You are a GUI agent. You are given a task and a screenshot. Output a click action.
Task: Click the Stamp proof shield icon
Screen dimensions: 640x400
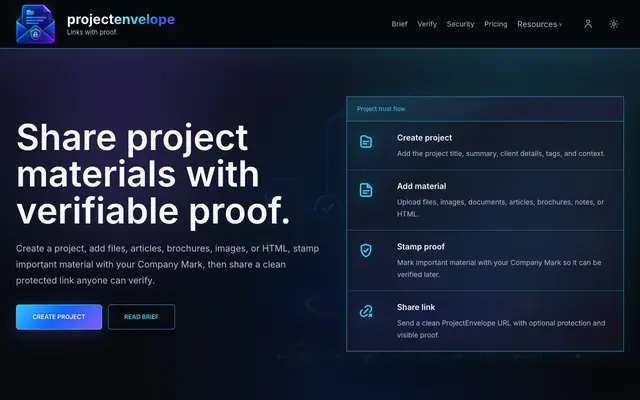366,250
